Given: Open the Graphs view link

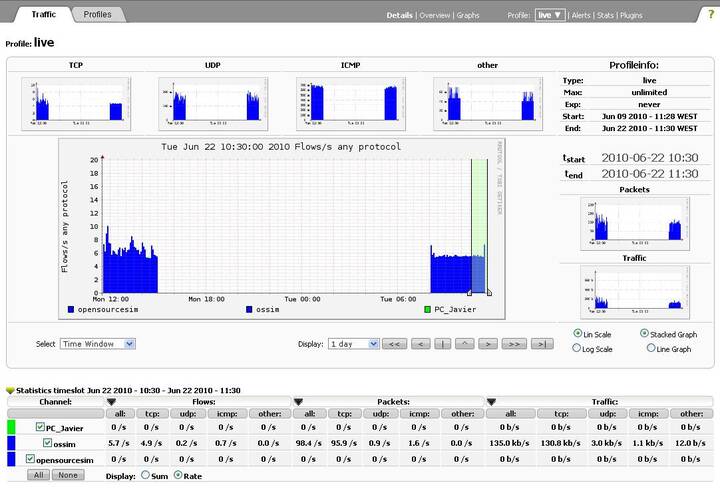Looking at the screenshot, I should pos(468,16).
